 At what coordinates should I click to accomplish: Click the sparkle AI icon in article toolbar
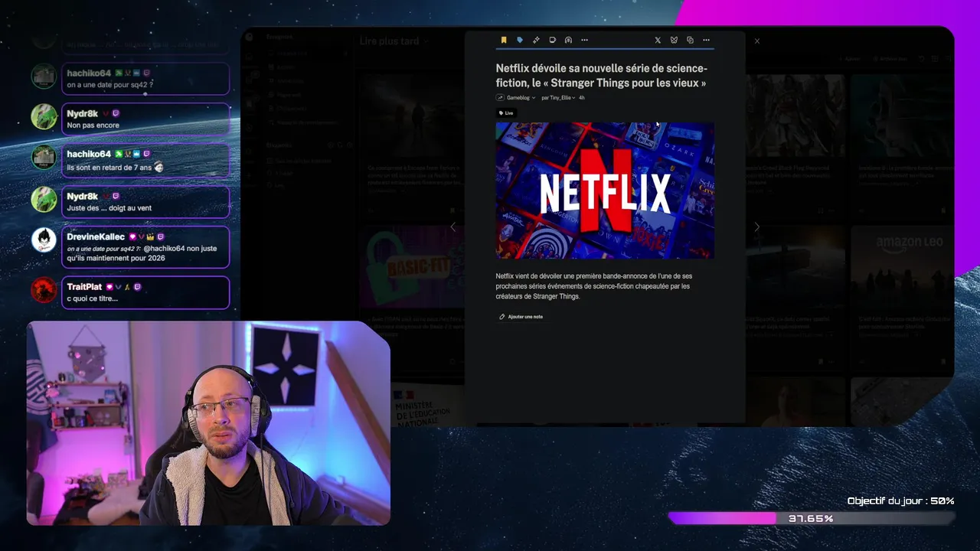tap(536, 40)
